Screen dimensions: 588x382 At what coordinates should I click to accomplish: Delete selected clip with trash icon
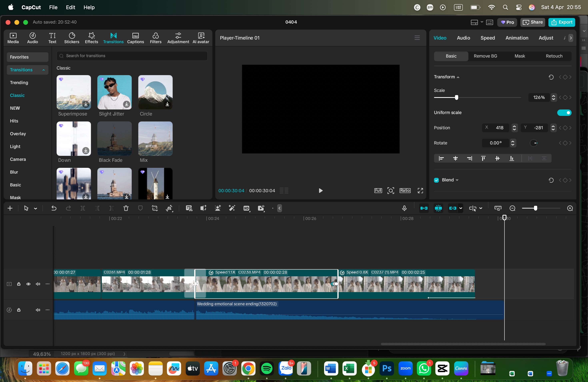coord(126,208)
